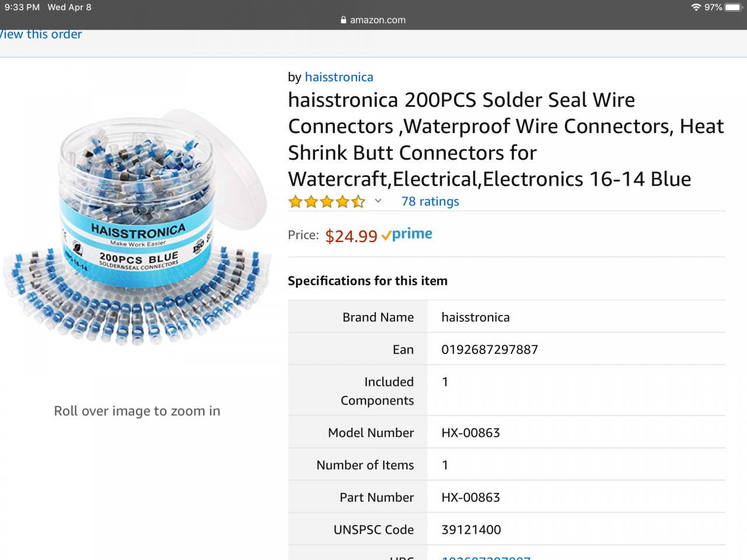Tap the battery status icon
747x560 pixels.
(733, 7)
